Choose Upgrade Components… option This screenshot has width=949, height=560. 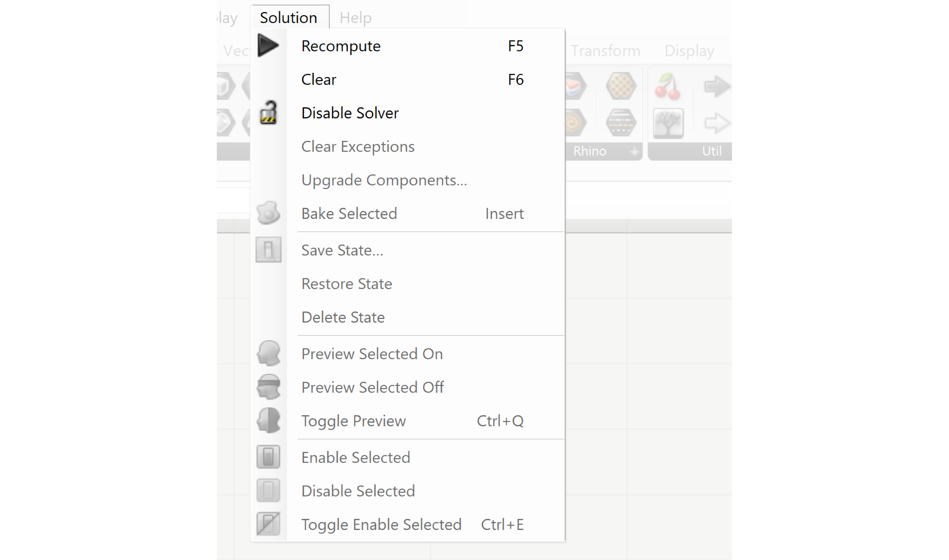click(384, 180)
